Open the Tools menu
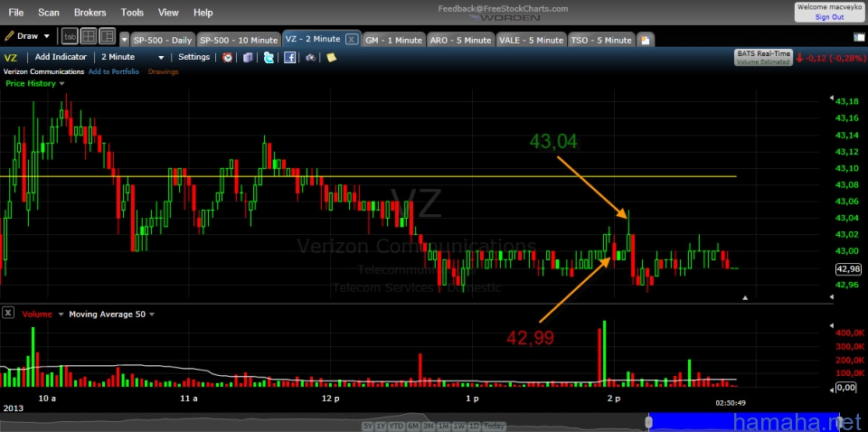The width and height of the screenshot is (868, 432). coord(132,12)
